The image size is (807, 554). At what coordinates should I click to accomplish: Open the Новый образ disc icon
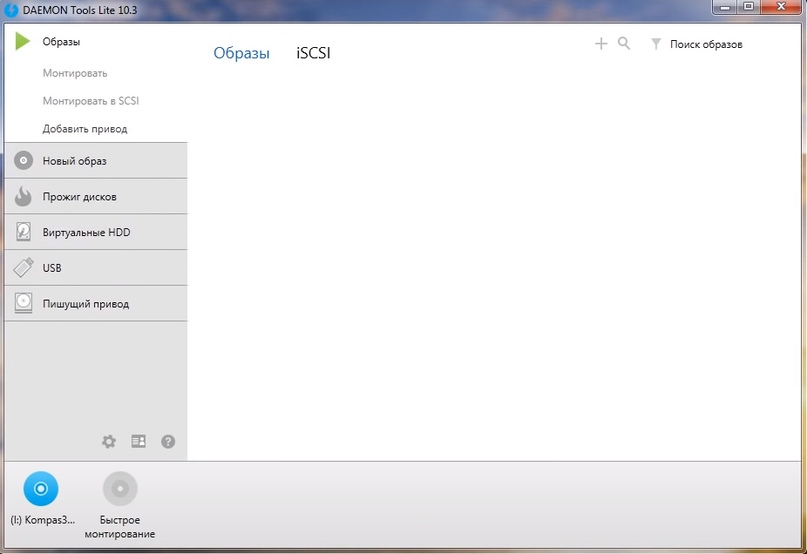tap(23, 160)
